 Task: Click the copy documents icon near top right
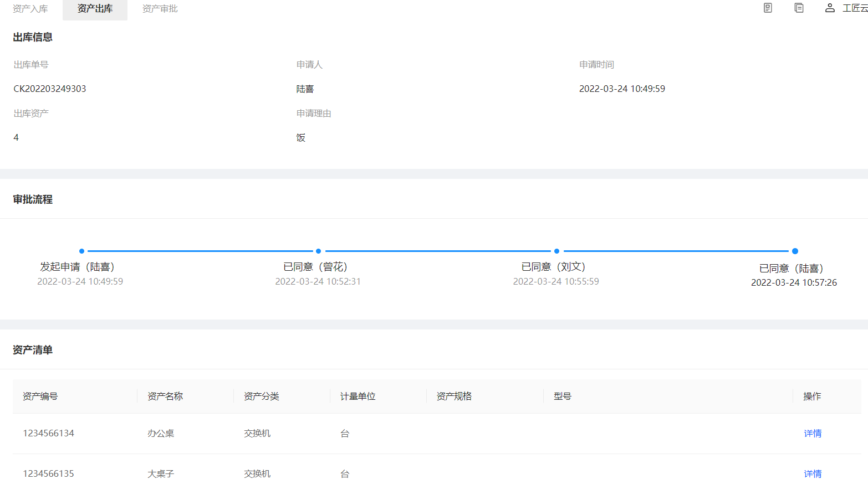click(799, 8)
